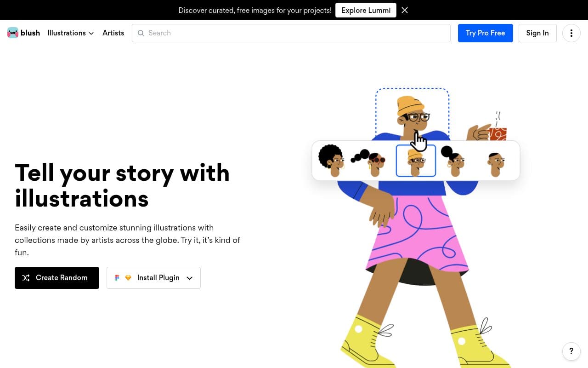Click the help question mark button
The height and width of the screenshot is (368, 588).
pos(571,351)
